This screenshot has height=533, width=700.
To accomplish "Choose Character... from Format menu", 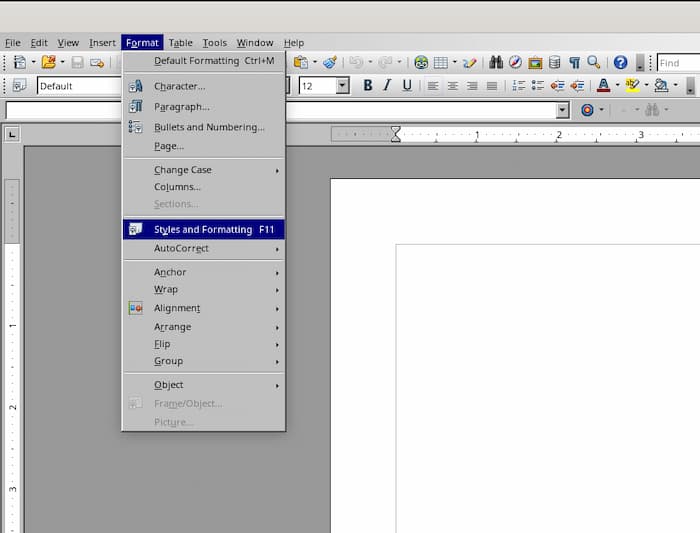I will coord(204,86).
